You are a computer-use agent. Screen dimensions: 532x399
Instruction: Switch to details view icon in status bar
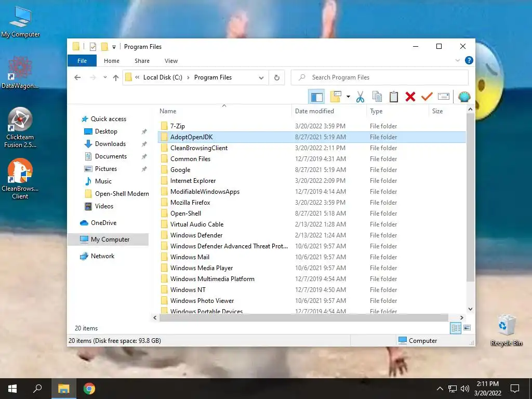click(x=456, y=328)
